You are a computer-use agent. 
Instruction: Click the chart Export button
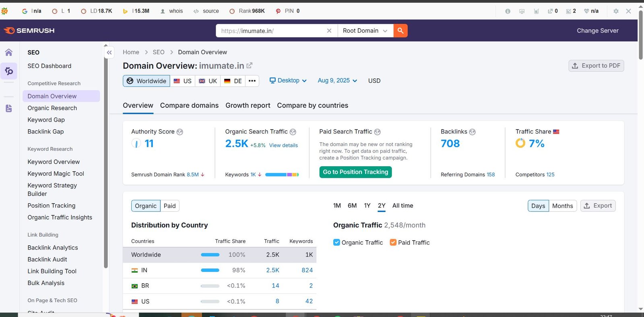click(x=598, y=206)
